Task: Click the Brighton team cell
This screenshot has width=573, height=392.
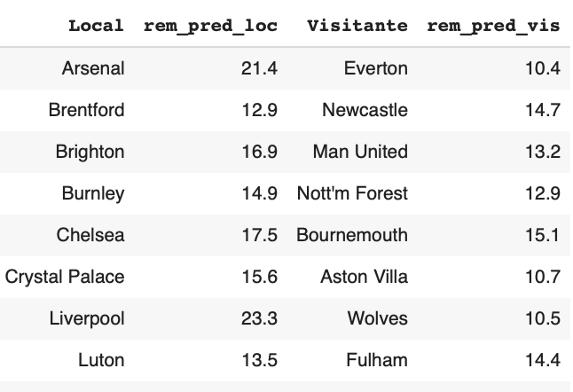Action: pos(90,152)
